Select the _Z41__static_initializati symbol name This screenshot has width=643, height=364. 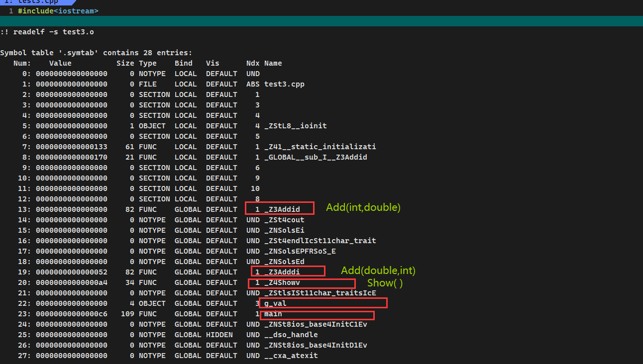(320, 147)
